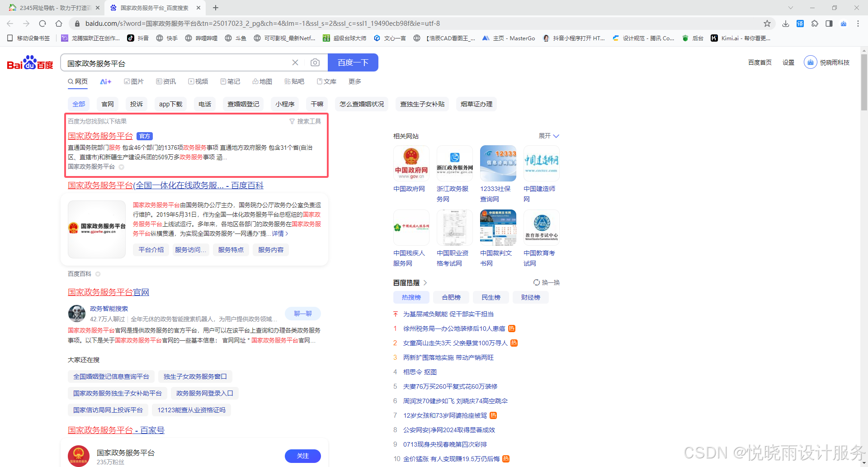This screenshot has width=868, height=467.
Task: Open hot search 徐州税务局一办公地装修后10人患癌
Action: pos(454,329)
